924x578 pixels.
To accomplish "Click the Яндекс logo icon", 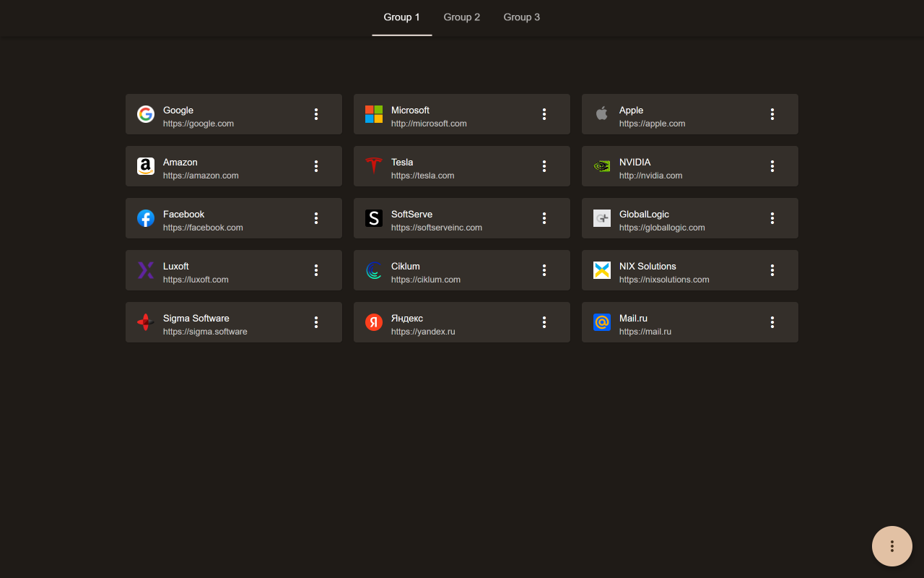I will point(374,322).
